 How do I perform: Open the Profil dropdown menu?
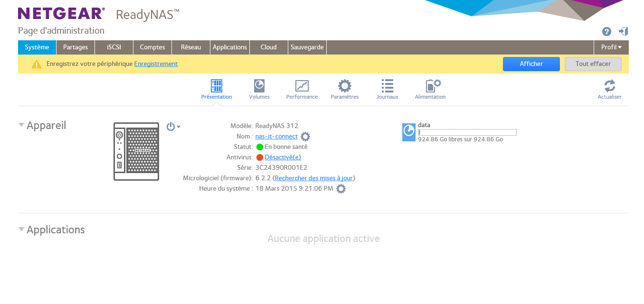pyautogui.click(x=611, y=47)
